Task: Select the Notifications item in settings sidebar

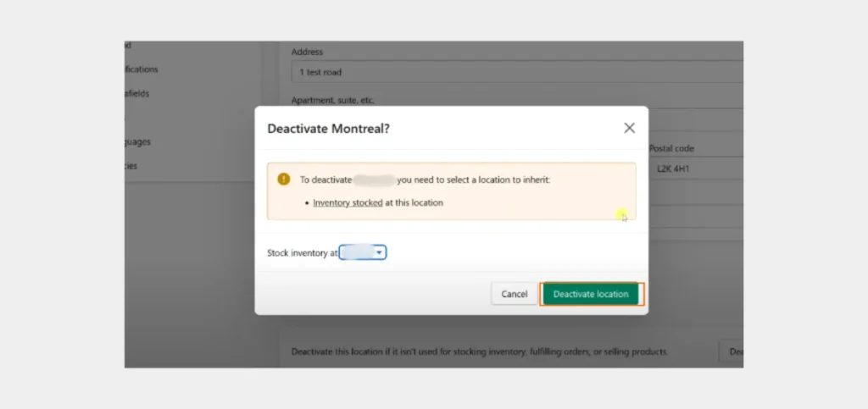Action: [x=142, y=69]
